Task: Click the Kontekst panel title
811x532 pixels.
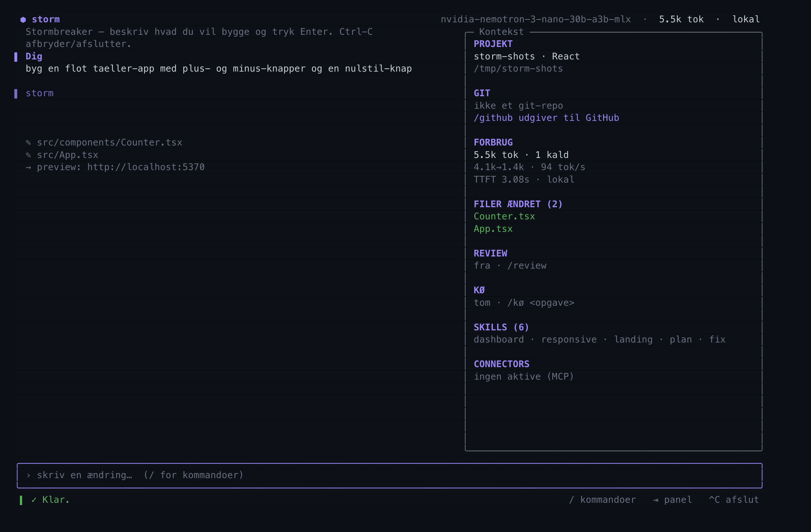Action: pos(501,32)
